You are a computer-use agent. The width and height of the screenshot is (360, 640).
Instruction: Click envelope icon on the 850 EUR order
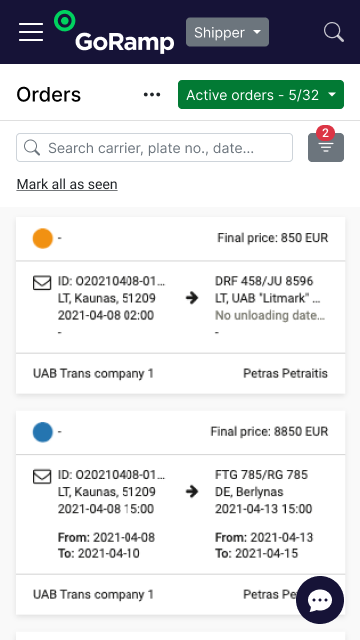coord(42,282)
